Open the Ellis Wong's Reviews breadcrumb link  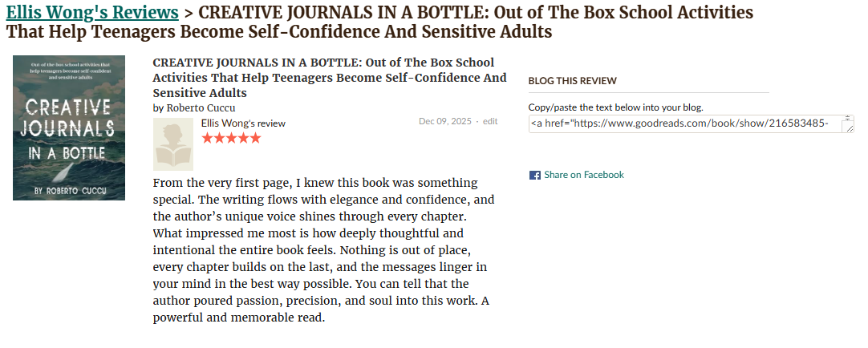coord(92,13)
